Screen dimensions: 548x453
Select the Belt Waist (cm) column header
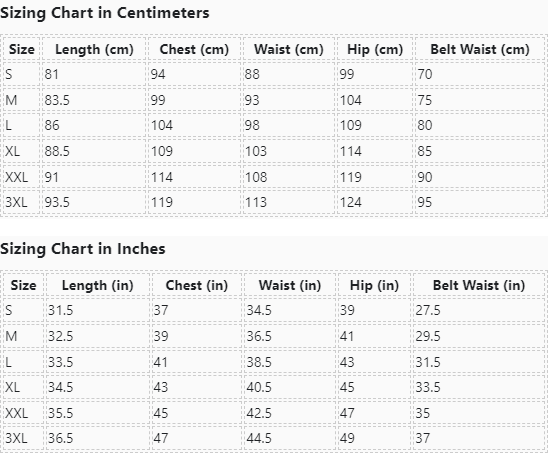[x=480, y=49]
